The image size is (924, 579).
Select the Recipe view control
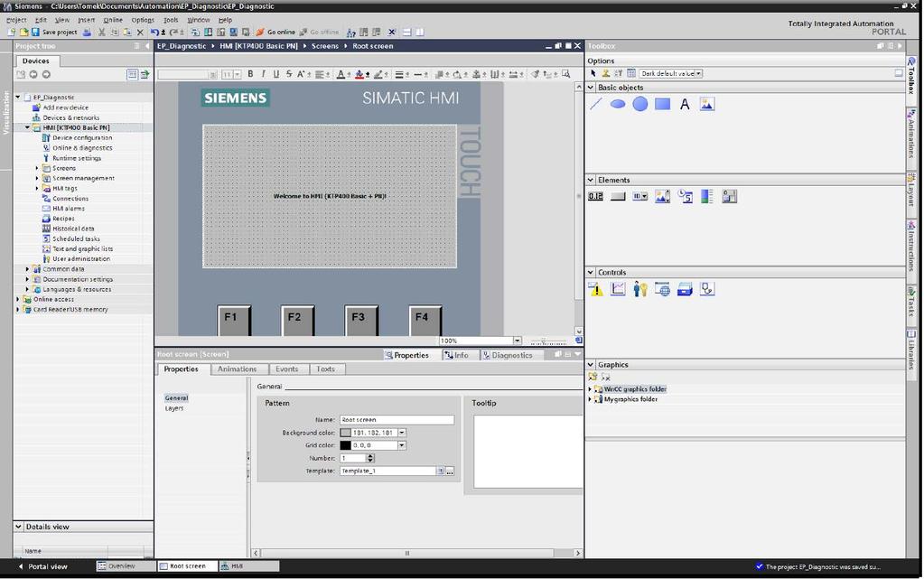coord(685,289)
